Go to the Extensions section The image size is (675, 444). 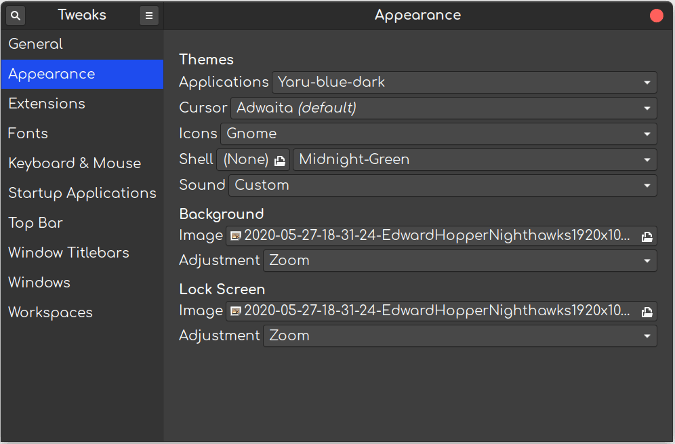click(x=46, y=104)
